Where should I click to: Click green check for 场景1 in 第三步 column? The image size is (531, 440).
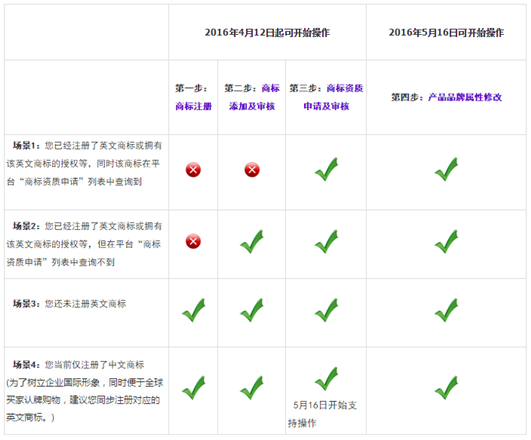point(326,169)
